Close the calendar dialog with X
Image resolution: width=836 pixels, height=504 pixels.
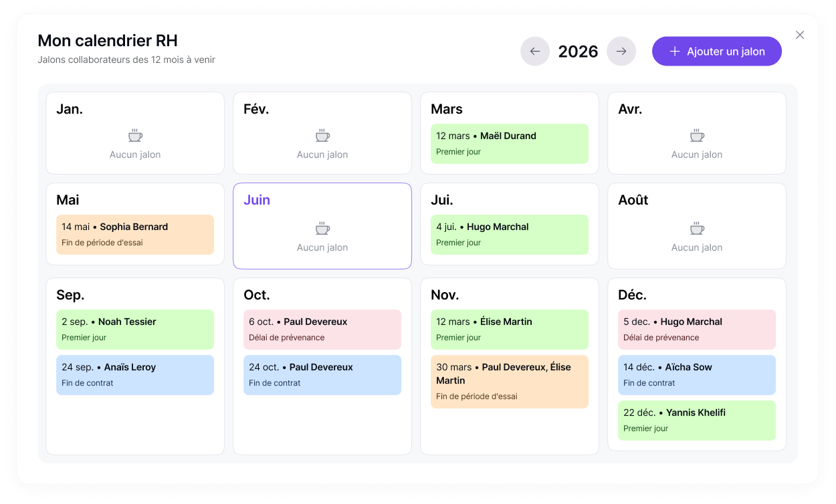click(x=800, y=35)
